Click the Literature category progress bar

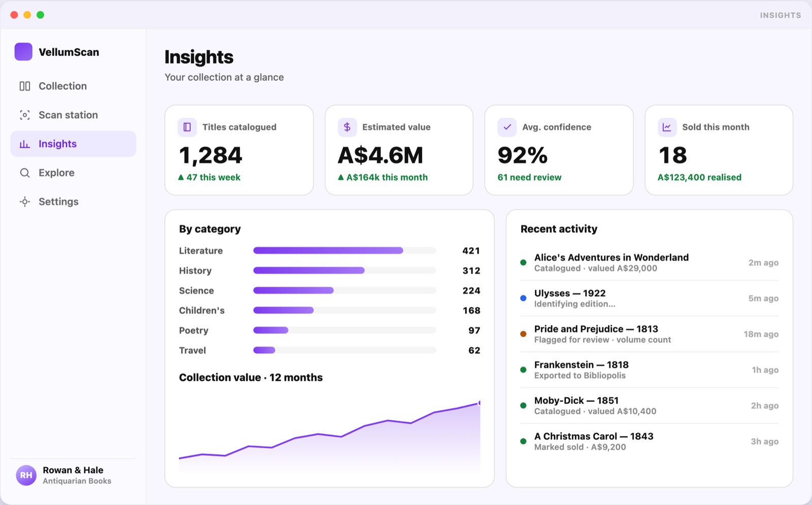[345, 250]
